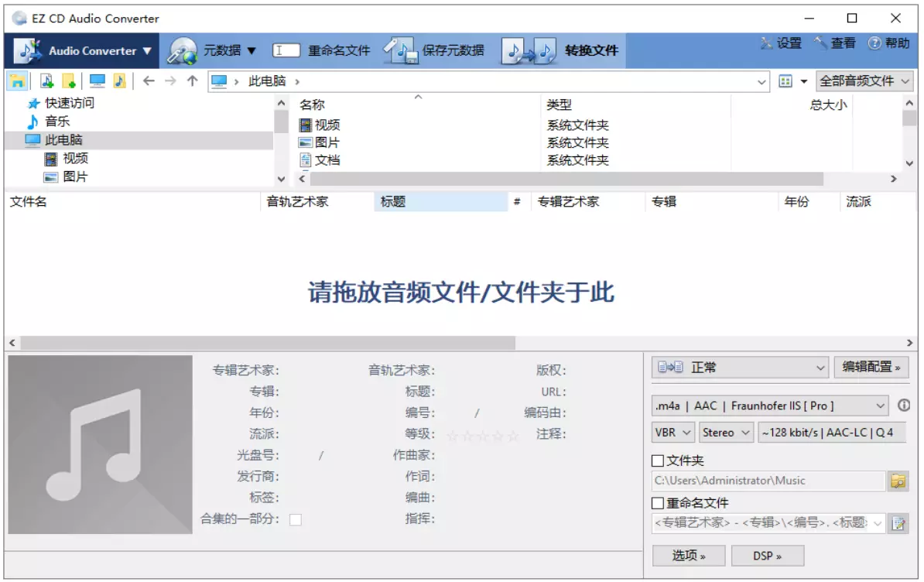Click the DSP button

point(767,556)
